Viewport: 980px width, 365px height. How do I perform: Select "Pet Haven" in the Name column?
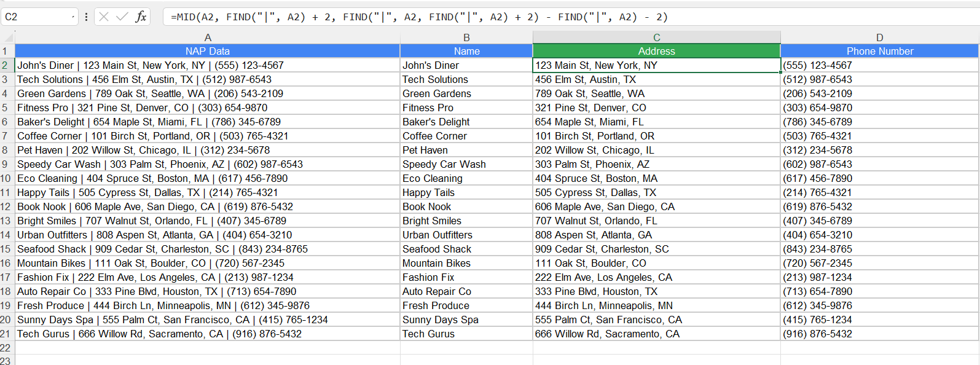[x=466, y=150]
